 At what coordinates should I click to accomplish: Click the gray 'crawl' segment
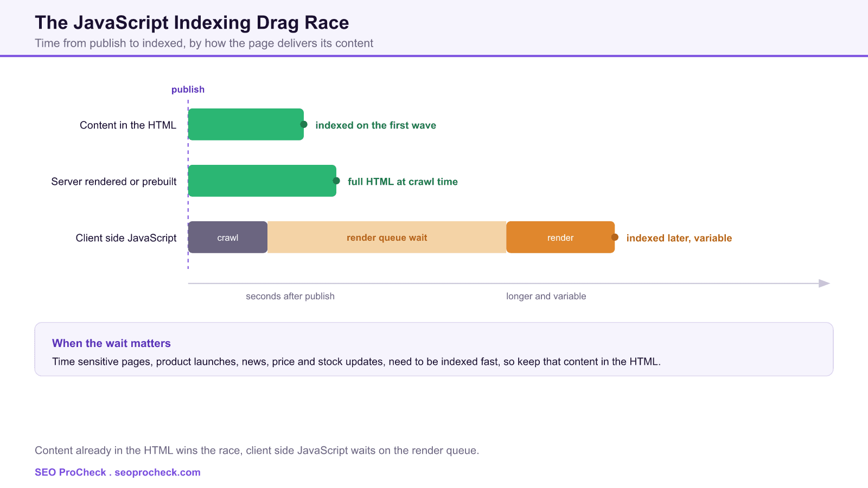click(228, 237)
